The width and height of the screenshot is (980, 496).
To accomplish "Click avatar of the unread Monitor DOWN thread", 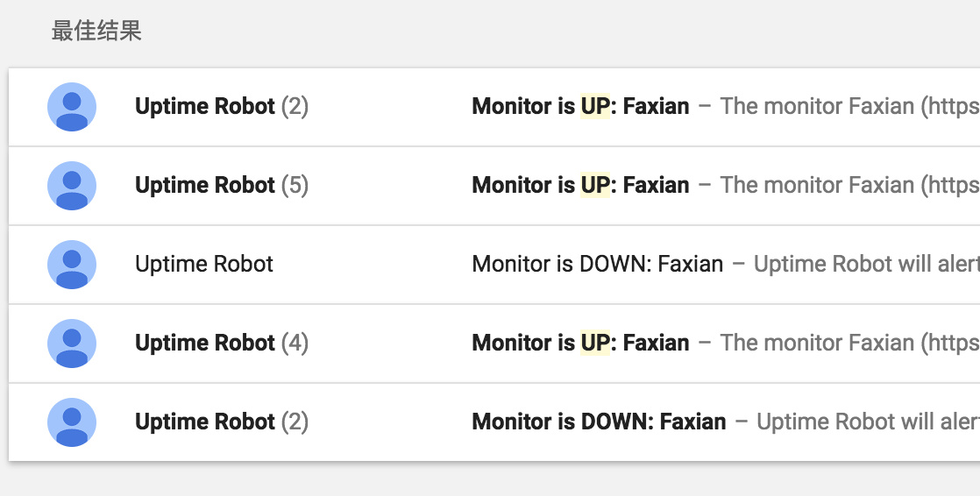I will 72,422.
